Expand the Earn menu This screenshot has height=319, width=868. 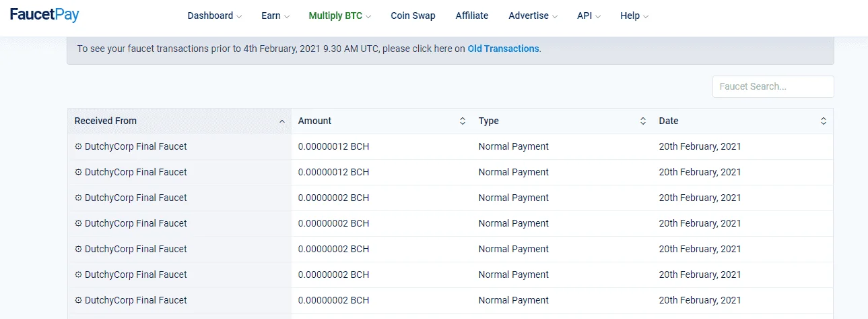point(275,16)
